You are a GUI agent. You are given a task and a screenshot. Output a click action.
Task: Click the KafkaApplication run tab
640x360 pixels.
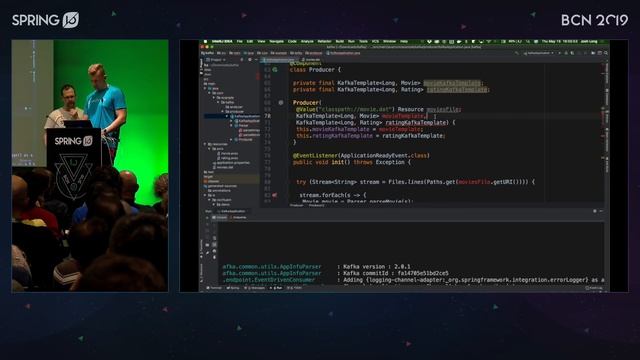pos(233,211)
